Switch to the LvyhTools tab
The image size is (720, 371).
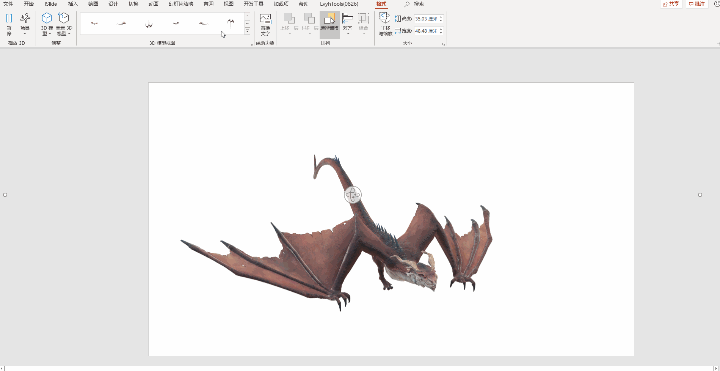coord(339,4)
